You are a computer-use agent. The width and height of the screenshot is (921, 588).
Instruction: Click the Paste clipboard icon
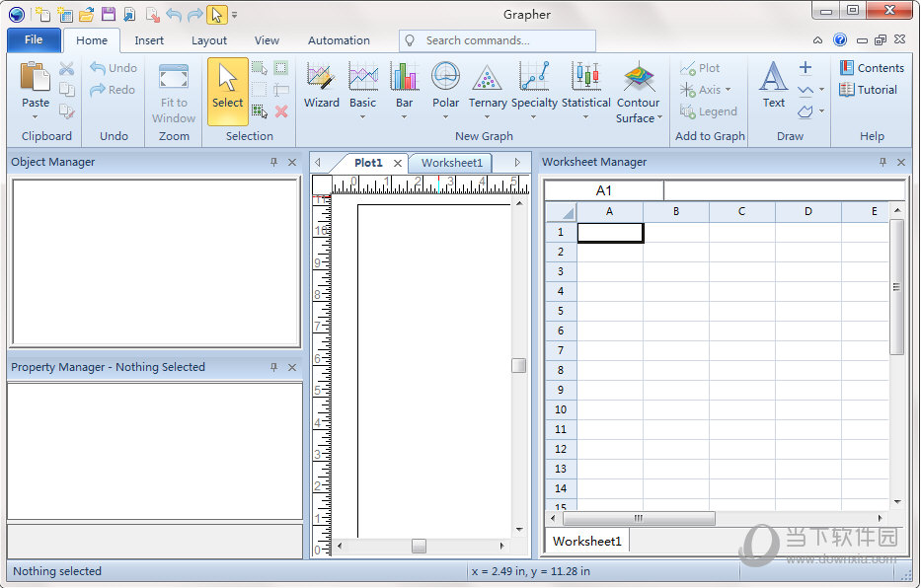pos(35,77)
